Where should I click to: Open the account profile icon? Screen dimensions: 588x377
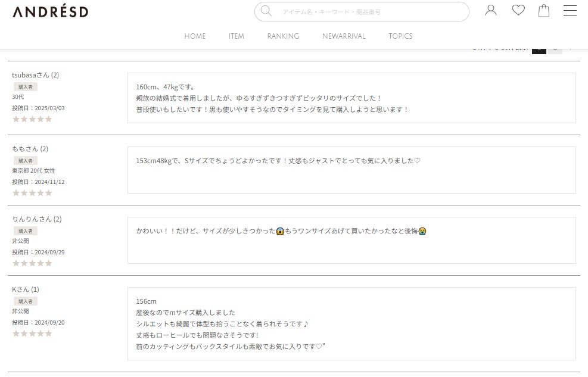pyautogui.click(x=491, y=10)
